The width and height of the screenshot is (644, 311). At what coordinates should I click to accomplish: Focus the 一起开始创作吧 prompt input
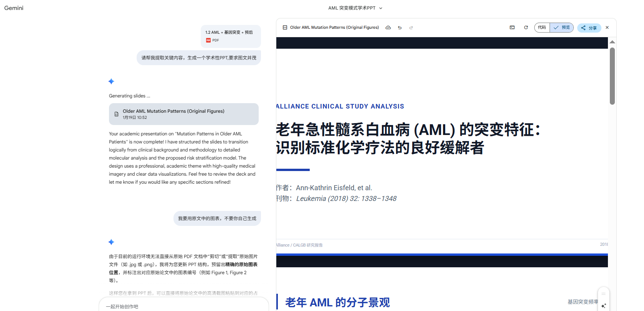click(183, 306)
